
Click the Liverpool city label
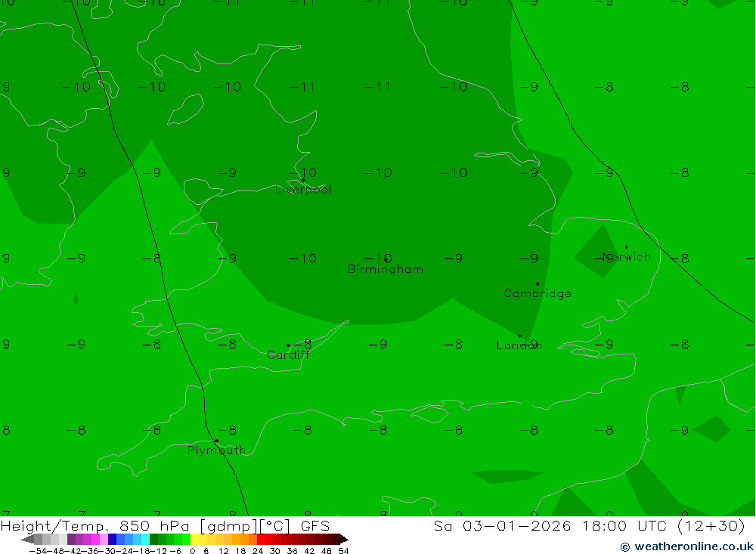click(303, 190)
